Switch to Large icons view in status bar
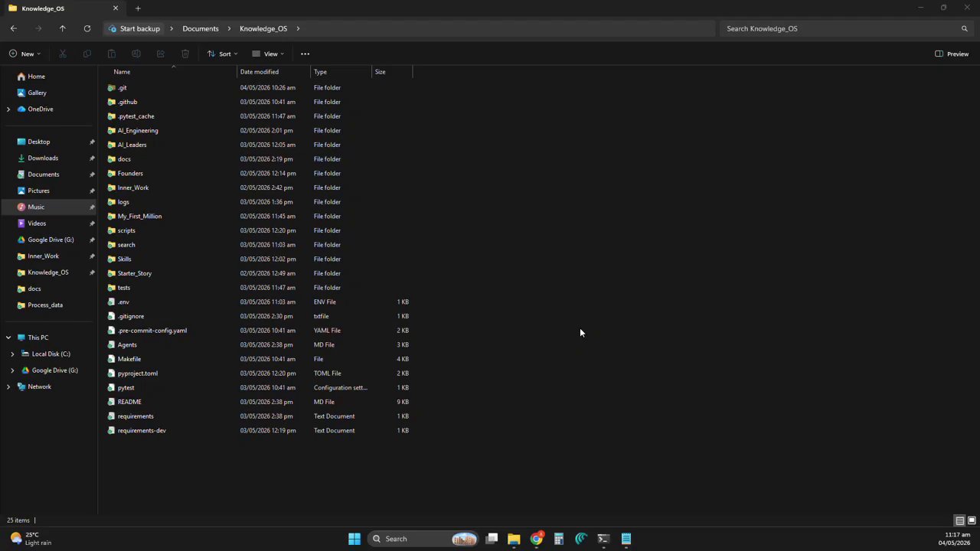 pos(972,520)
